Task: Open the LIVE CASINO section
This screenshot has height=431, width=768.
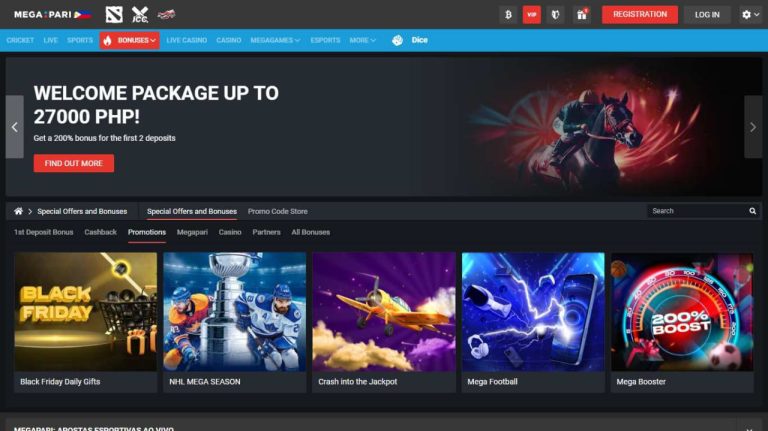Action: (187, 40)
